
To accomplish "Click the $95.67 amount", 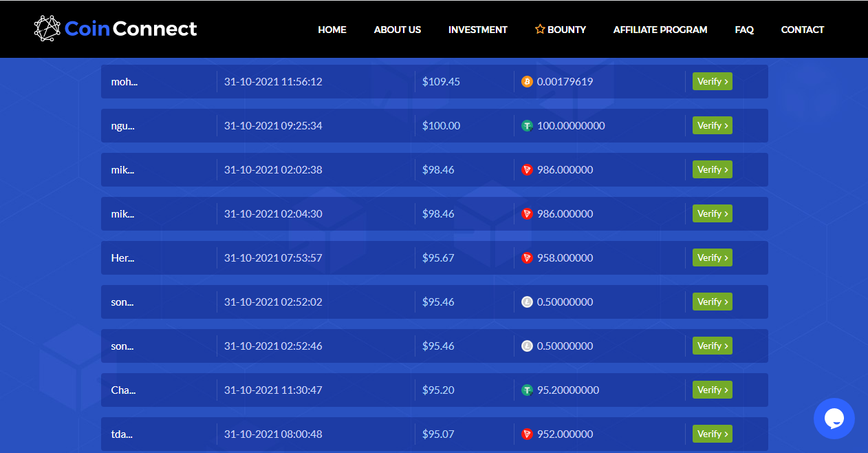I will [438, 258].
